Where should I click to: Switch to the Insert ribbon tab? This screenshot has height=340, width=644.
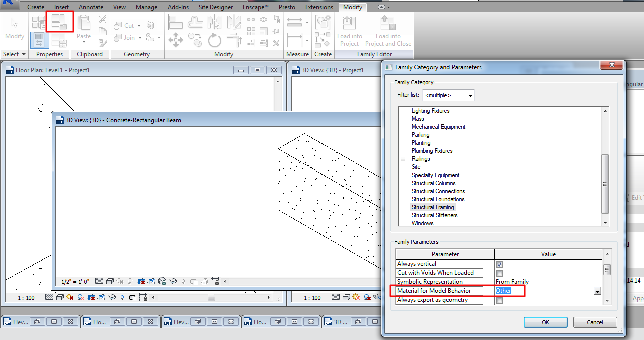point(61,7)
